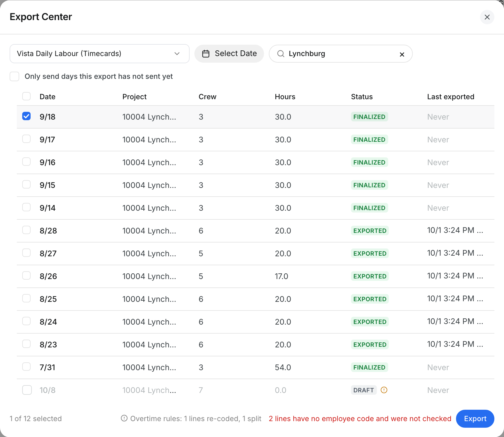Click the '2 lines have no employee code' warning

point(360,419)
